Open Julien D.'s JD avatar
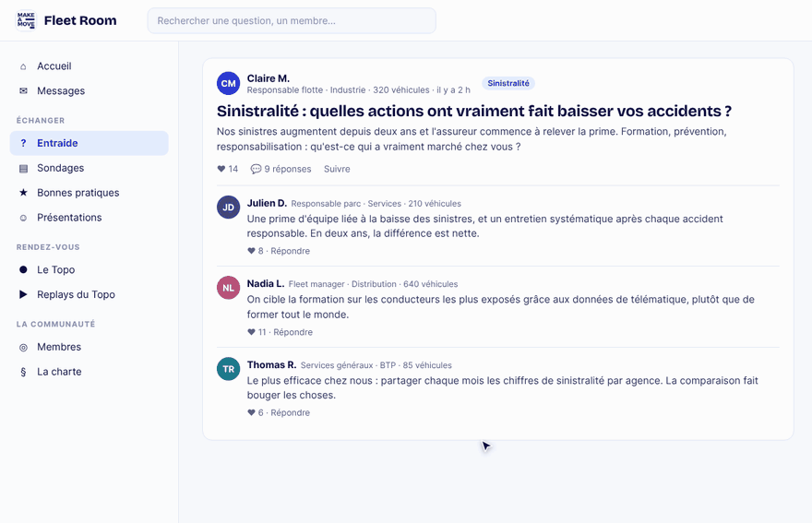Image resolution: width=812 pixels, height=523 pixels. pos(229,208)
